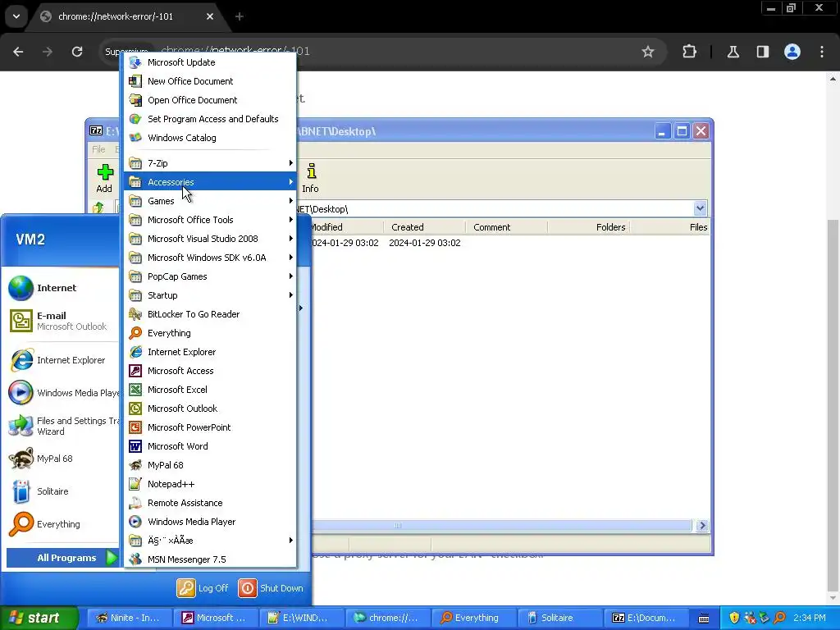Open a new Chrome tab
840x630 pixels.
click(x=240, y=16)
